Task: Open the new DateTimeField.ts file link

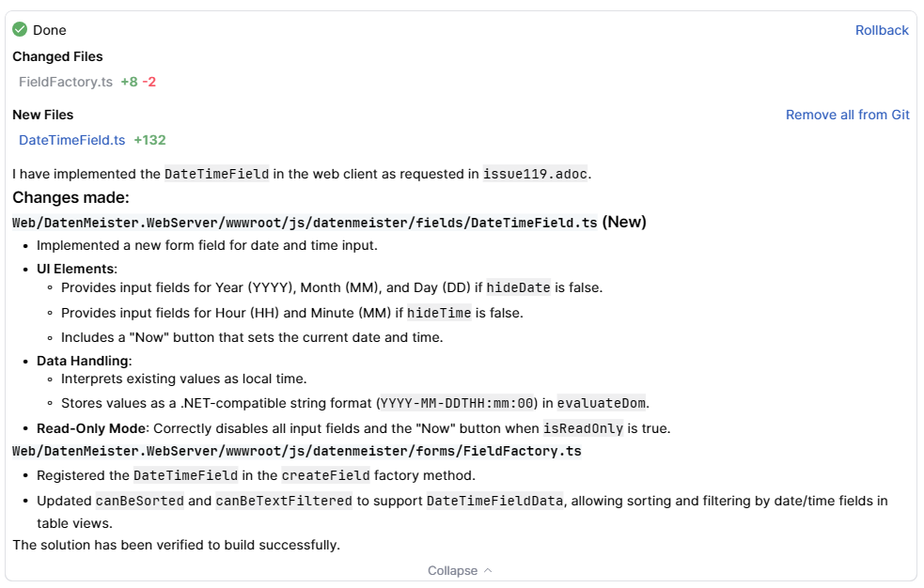Action: pyautogui.click(x=72, y=140)
